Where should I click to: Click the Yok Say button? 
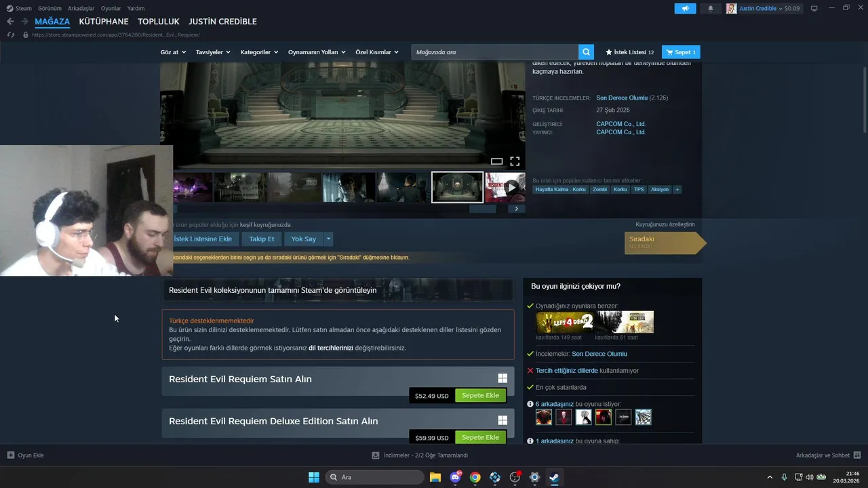[x=304, y=239]
